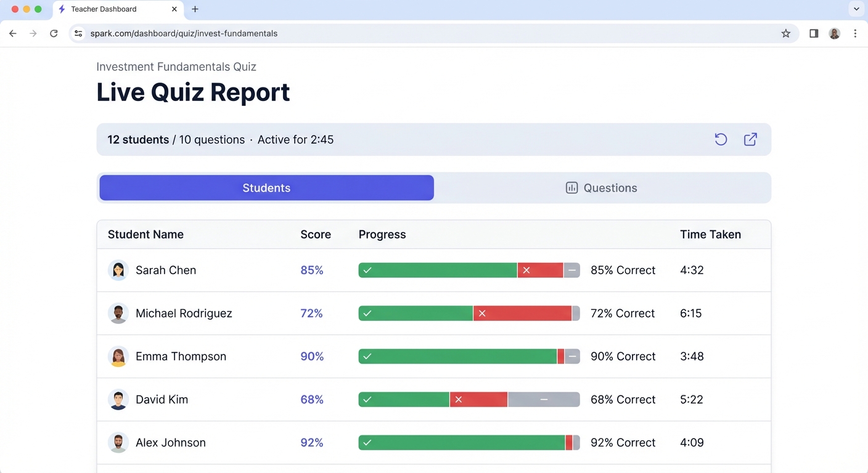Viewport: 868px width, 473px height.
Task: Click the bar chart icon in Questions tab
Action: tap(571, 188)
